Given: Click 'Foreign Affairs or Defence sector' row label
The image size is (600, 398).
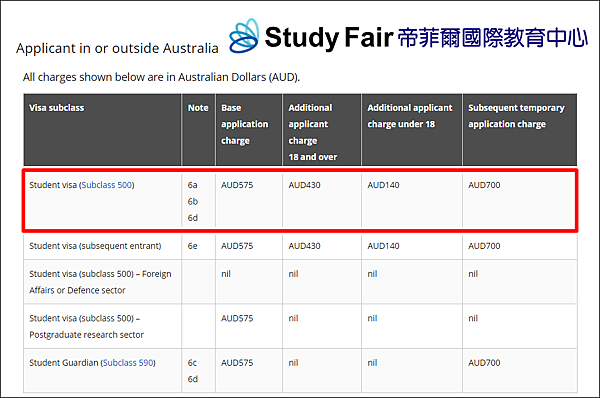Looking at the screenshot, I should [x=100, y=282].
